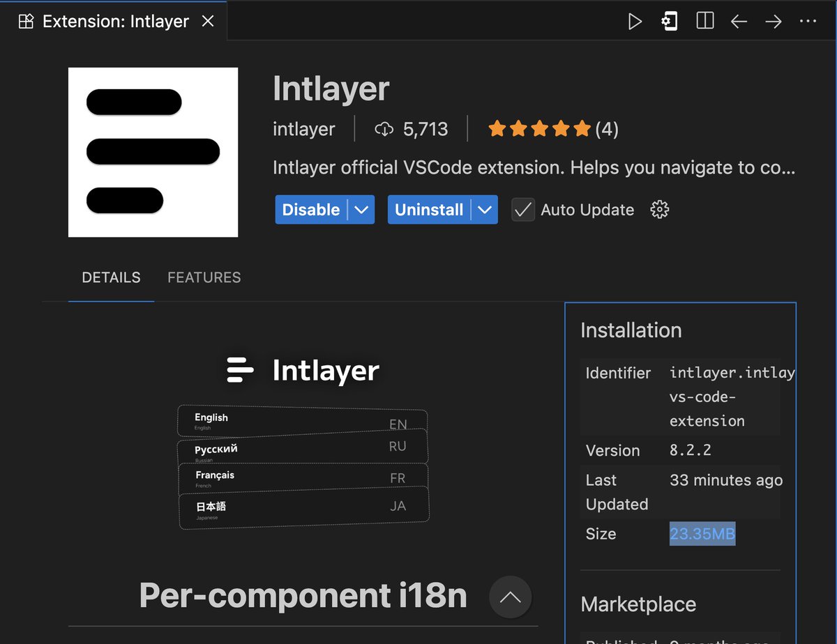
Task: Go forward with the right arrow icon
Action: click(x=774, y=22)
